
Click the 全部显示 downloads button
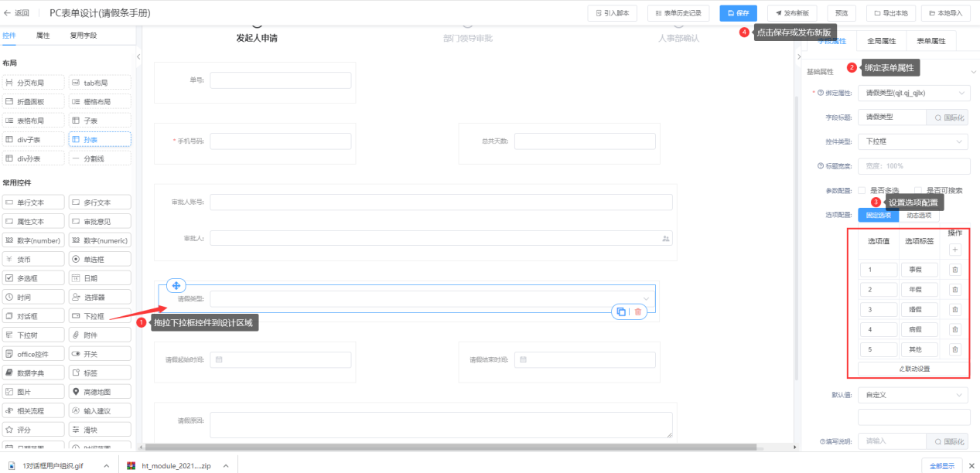[x=942, y=465]
